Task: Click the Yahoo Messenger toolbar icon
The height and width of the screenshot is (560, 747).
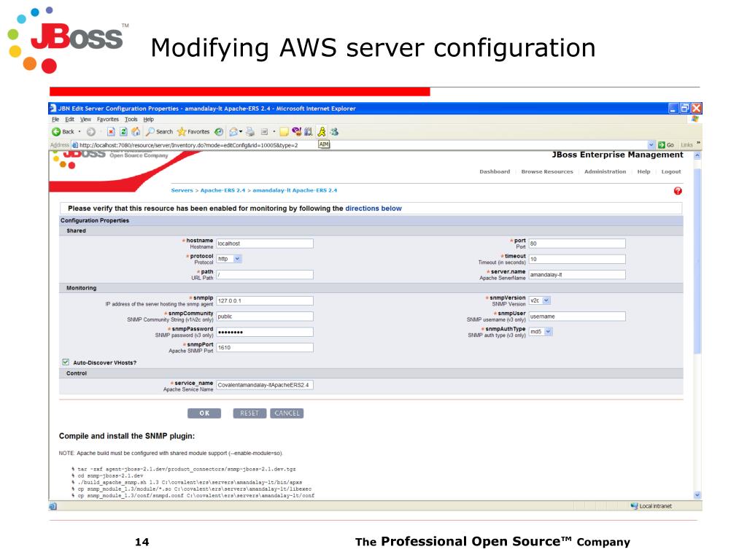Action: [x=296, y=132]
